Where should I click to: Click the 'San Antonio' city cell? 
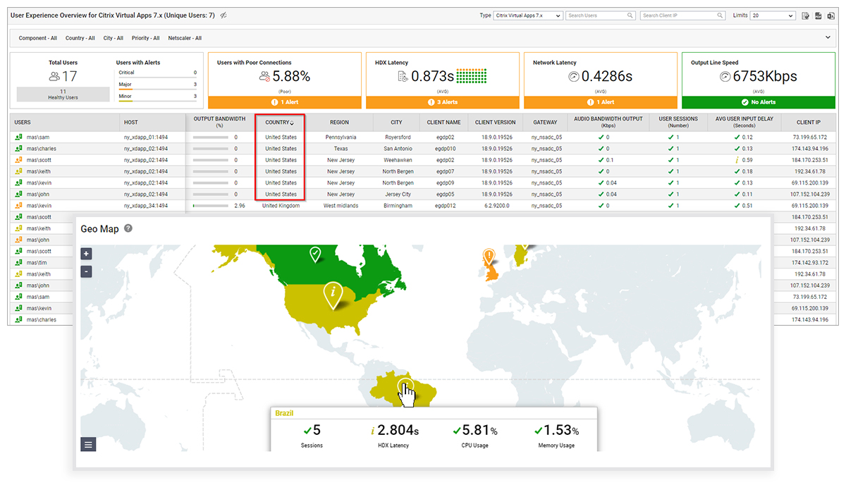398,149
